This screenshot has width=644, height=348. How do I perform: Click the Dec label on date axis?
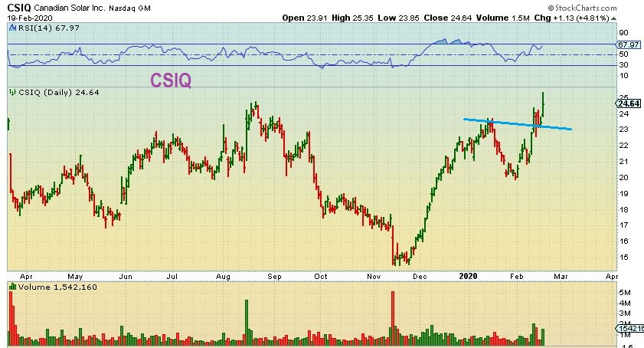click(420, 277)
